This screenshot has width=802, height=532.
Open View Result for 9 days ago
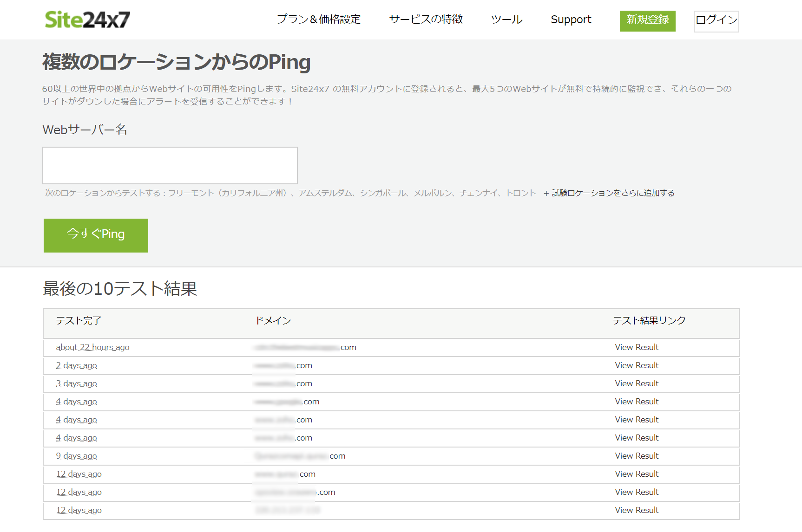point(637,456)
